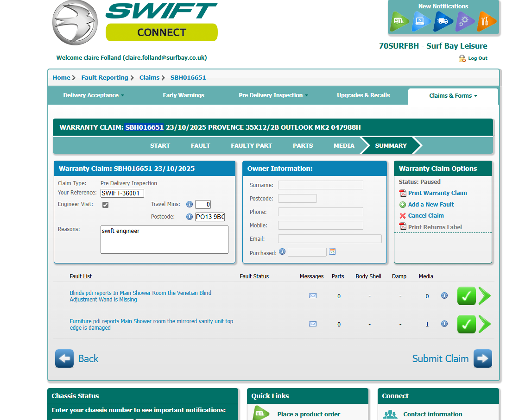Go to the PARTS claim step
Viewport: 519px width, 420px height.
tap(303, 145)
